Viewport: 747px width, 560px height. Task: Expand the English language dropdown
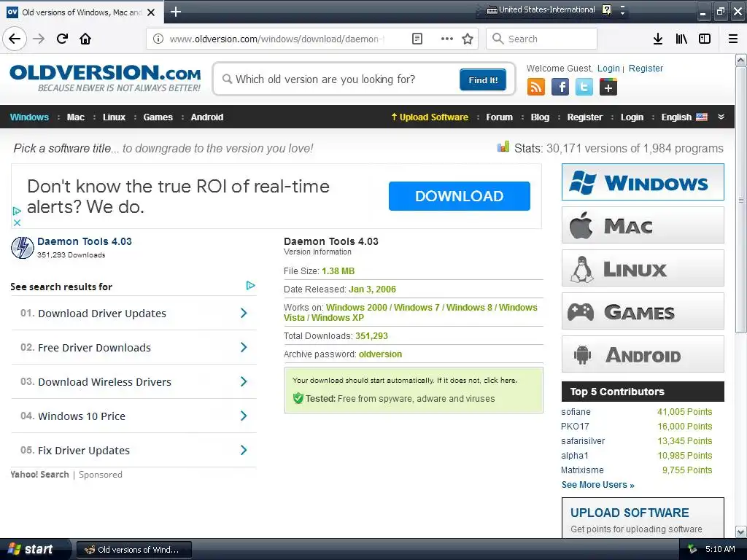click(x=684, y=117)
